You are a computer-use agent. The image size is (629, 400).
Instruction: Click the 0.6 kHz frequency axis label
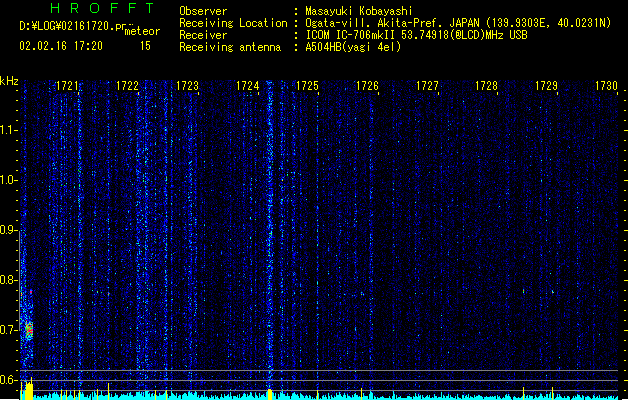tap(8, 380)
